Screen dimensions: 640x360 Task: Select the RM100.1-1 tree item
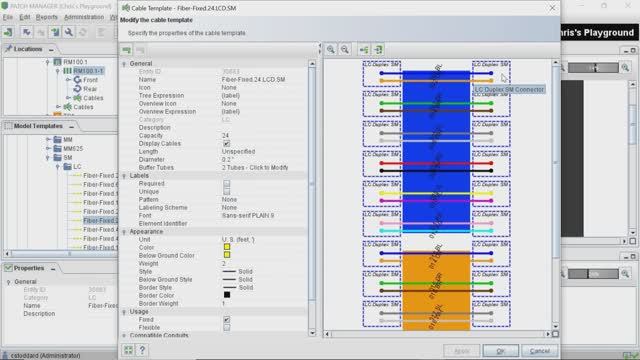[88, 71]
